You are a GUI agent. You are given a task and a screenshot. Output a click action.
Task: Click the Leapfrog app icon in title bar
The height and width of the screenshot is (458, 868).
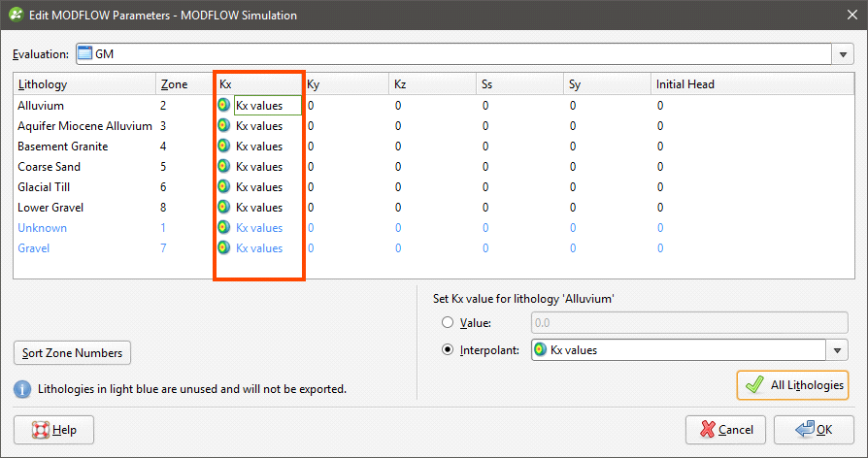pyautogui.click(x=17, y=15)
